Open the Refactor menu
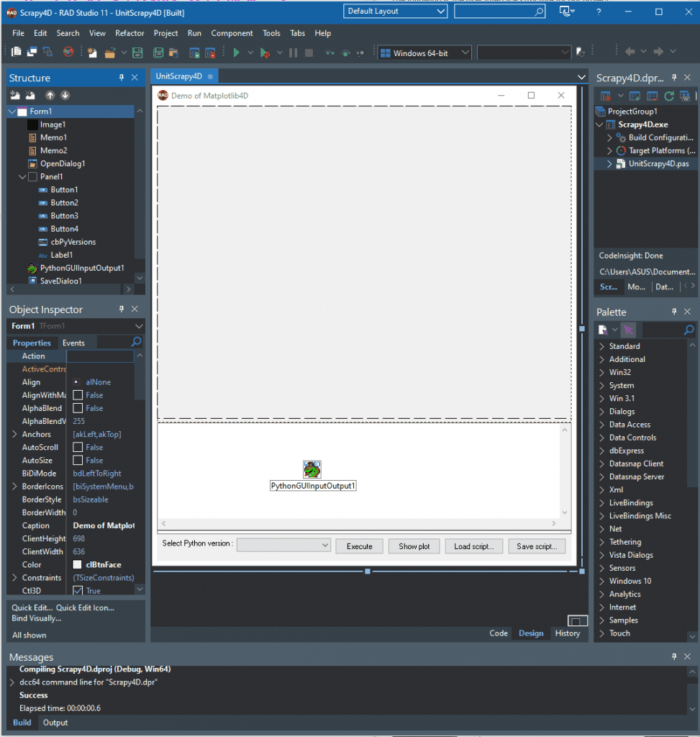 [x=129, y=33]
